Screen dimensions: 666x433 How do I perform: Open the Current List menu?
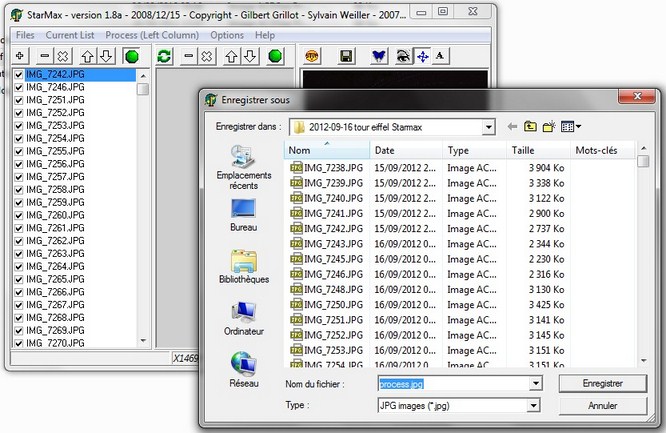pos(70,35)
